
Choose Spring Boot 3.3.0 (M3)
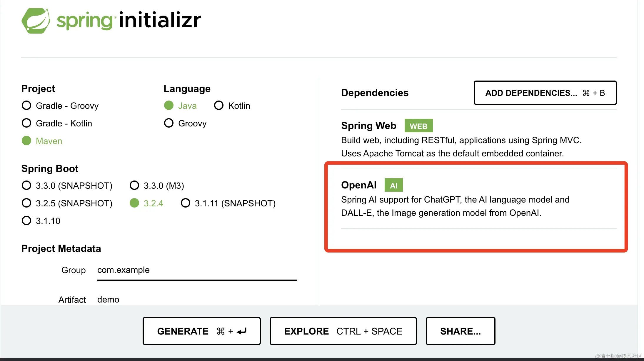point(157,185)
